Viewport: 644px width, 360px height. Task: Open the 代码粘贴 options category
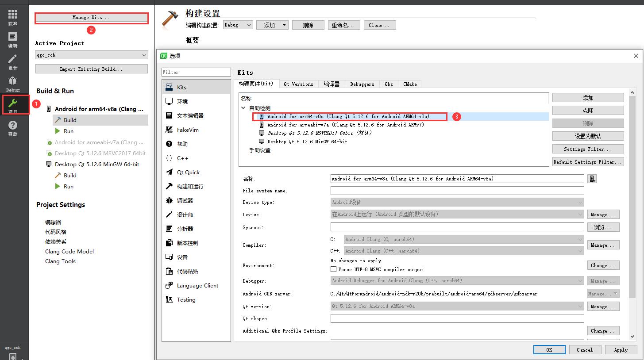pyautogui.click(x=196, y=271)
